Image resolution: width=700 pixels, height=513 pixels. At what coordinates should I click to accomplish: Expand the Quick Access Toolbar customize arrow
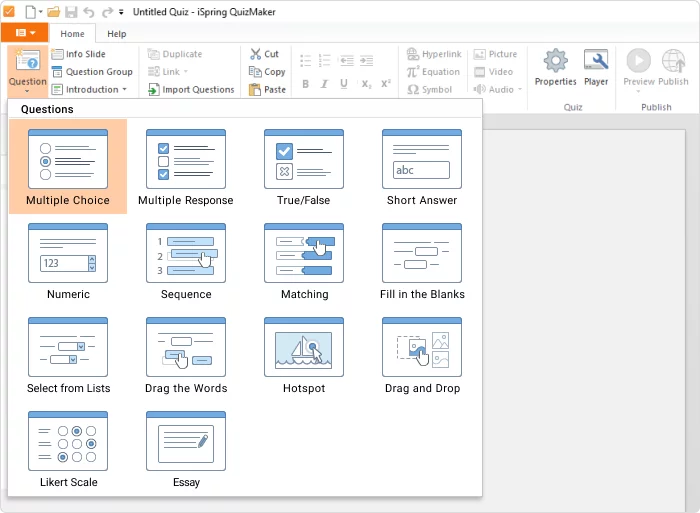tap(122, 12)
